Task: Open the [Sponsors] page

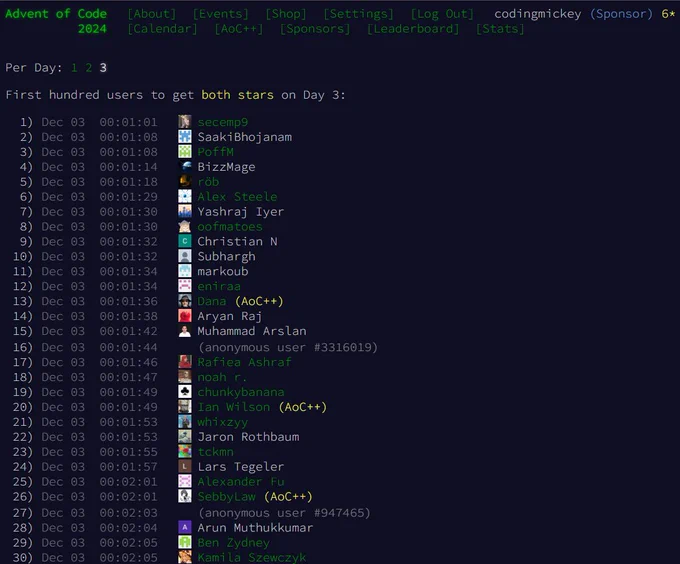Action: (x=315, y=29)
